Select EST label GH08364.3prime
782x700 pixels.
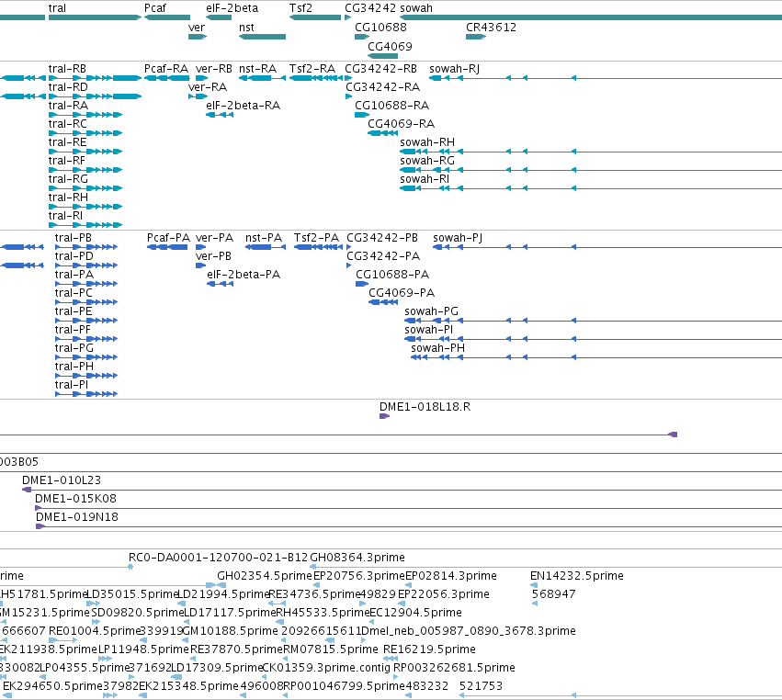357,558
